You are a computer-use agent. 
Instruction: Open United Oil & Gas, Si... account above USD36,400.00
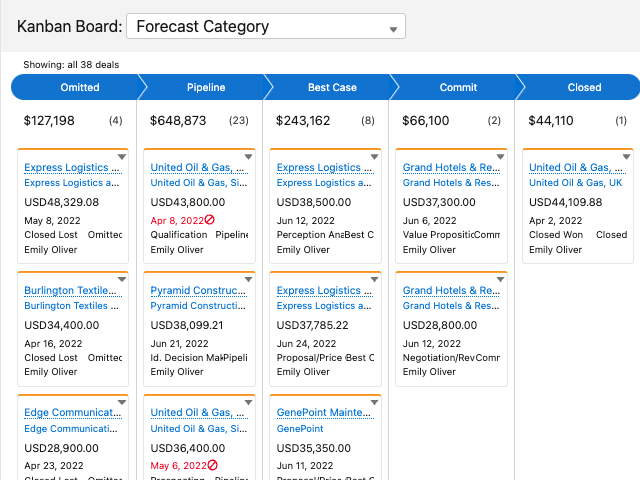pyautogui.click(x=199, y=429)
